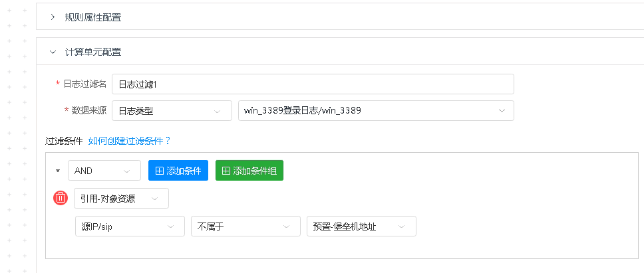
Task: Click the 添加条件 button
Action: click(x=178, y=171)
